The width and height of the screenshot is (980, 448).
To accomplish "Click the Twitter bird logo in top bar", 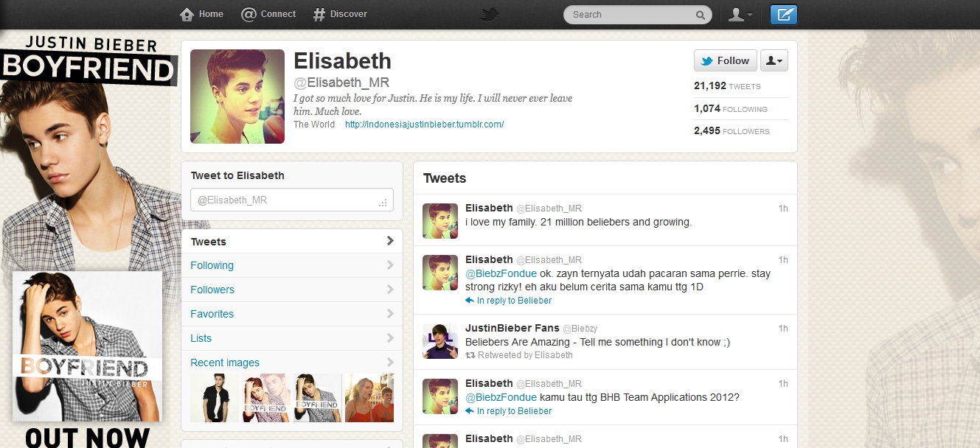I will [x=490, y=14].
